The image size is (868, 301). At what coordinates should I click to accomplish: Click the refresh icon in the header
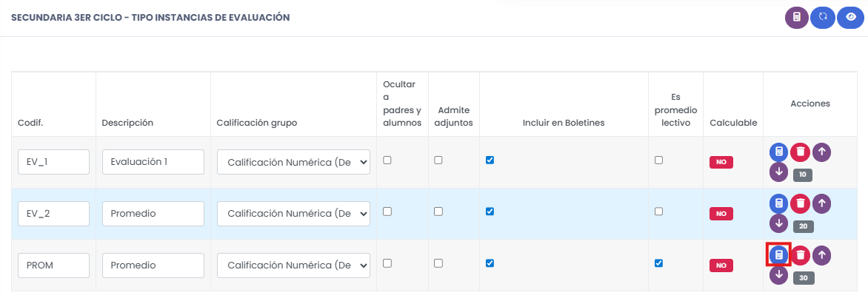(x=822, y=18)
